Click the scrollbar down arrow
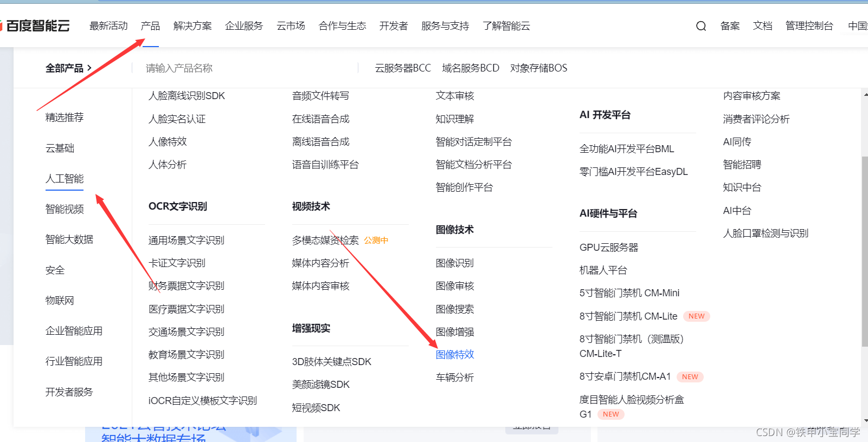868x442 pixels. 865,420
